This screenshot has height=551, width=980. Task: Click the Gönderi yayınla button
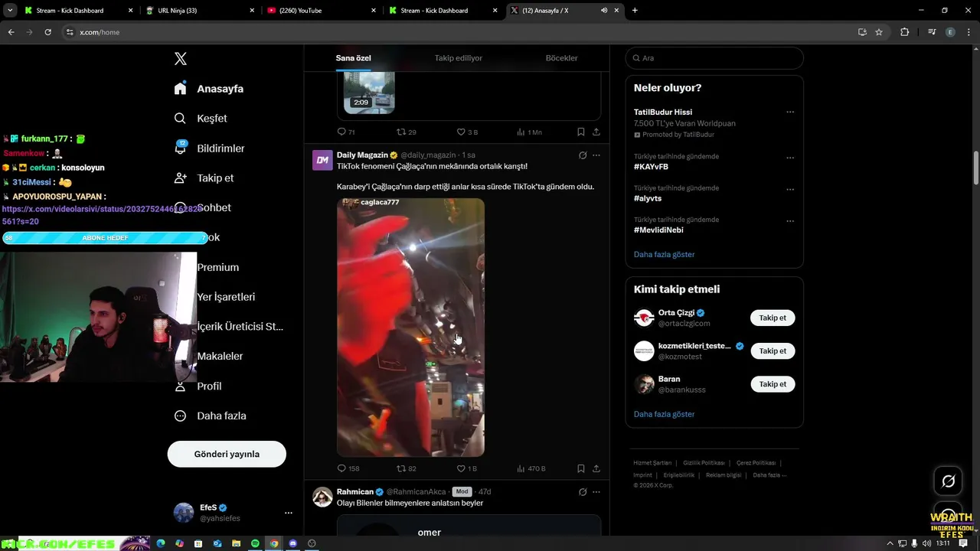tap(227, 454)
